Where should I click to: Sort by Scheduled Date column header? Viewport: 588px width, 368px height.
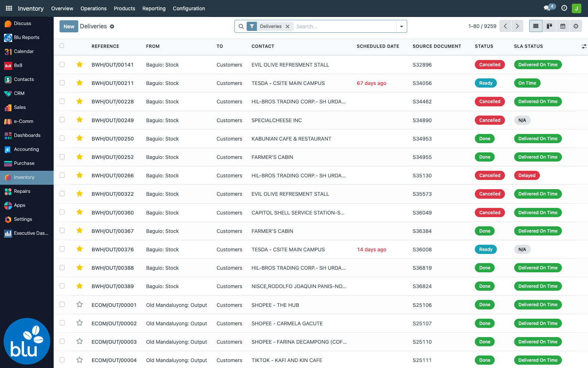[x=378, y=46]
